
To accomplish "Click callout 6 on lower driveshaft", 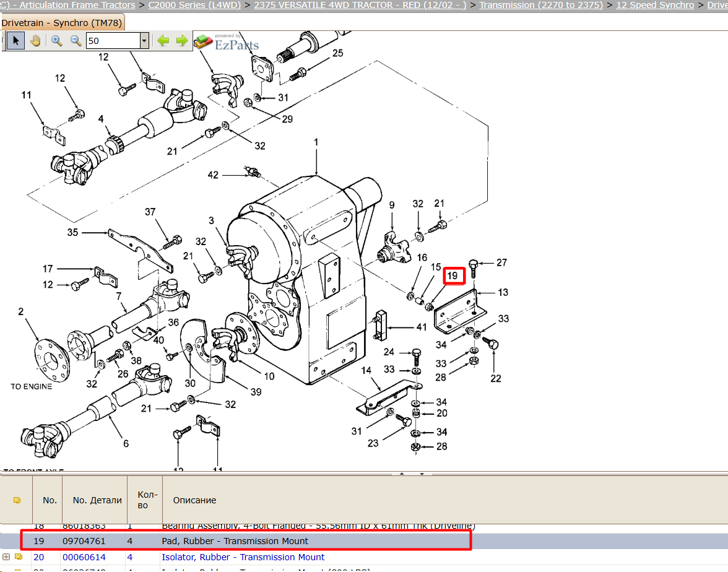I will pos(126,443).
